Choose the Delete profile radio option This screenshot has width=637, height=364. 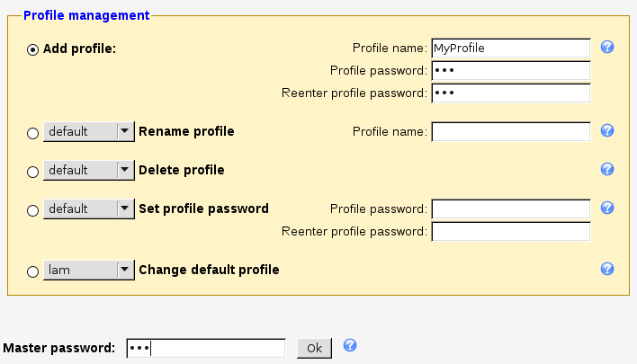pyautogui.click(x=33, y=171)
